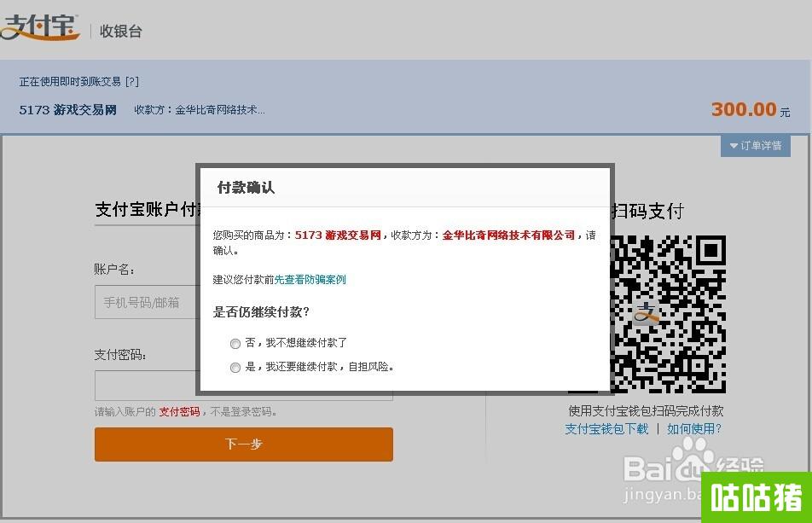
Task: Click the 付款确认 dialog title
Action: point(246,188)
